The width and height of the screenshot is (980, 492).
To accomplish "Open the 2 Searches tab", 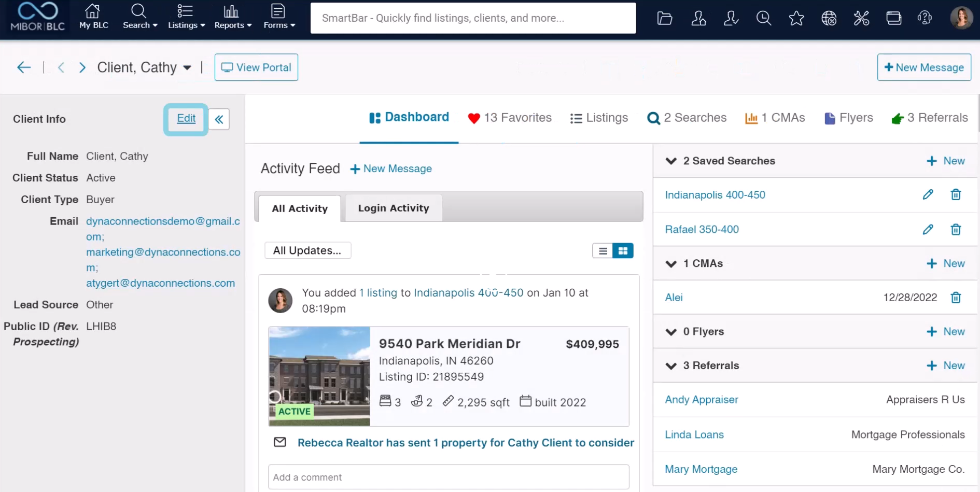I will click(687, 118).
